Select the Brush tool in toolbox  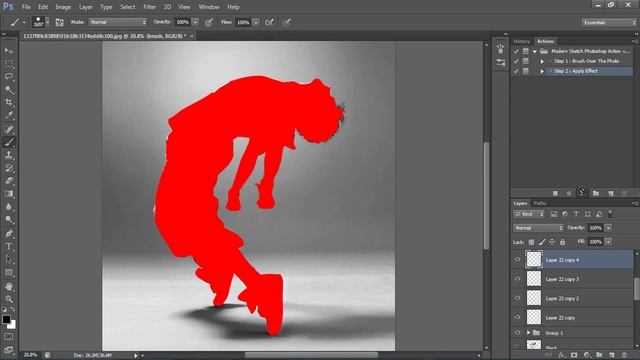tap(9, 142)
